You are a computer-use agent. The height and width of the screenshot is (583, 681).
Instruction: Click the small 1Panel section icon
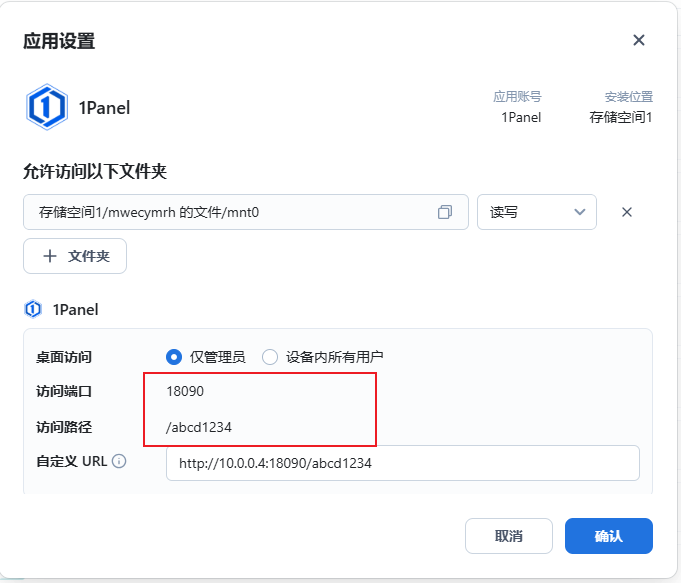[33, 309]
